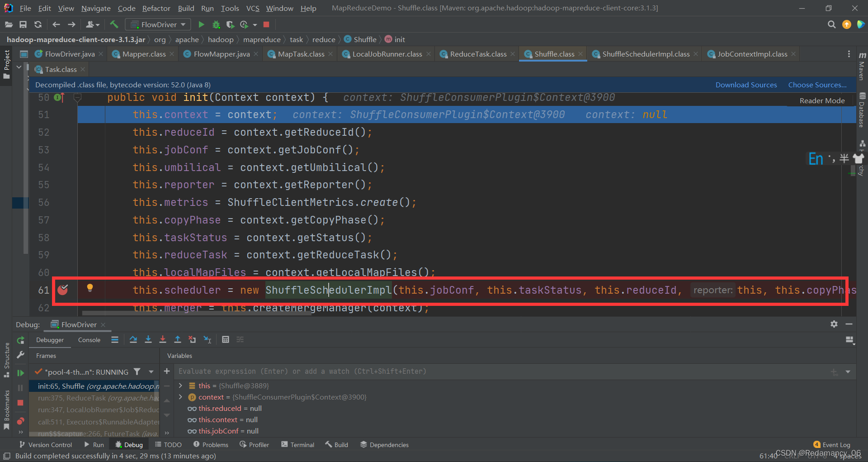Click the Search Everywhere magnifier icon
Image resolution: width=868 pixels, height=462 pixels.
point(831,24)
